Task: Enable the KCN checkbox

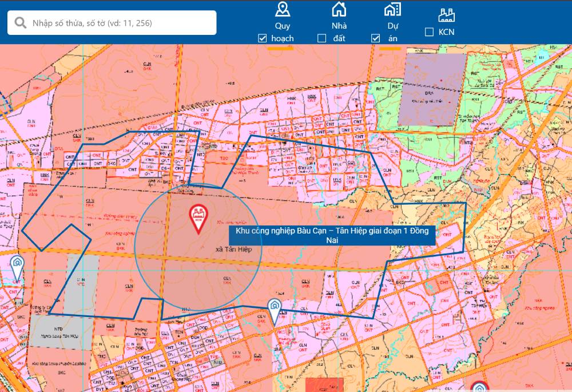Action: pyautogui.click(x=430, y=32)
